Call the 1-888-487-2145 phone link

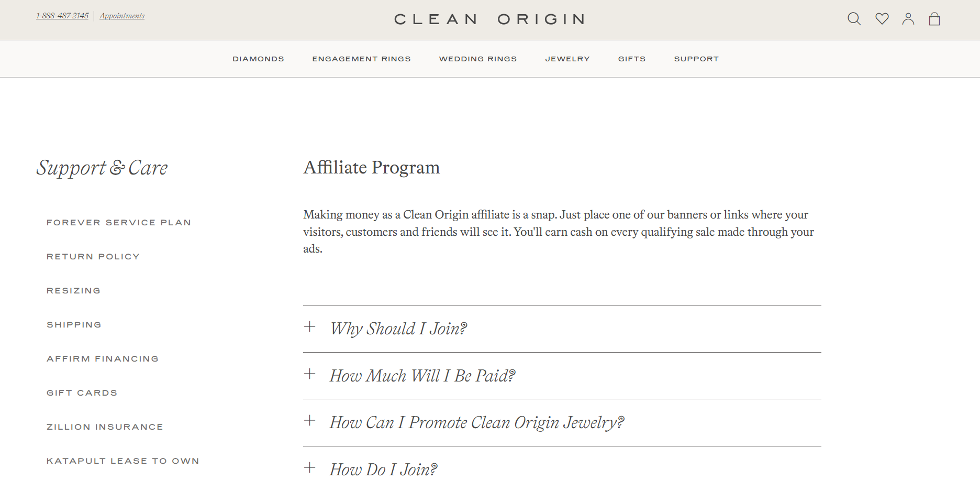62,16
